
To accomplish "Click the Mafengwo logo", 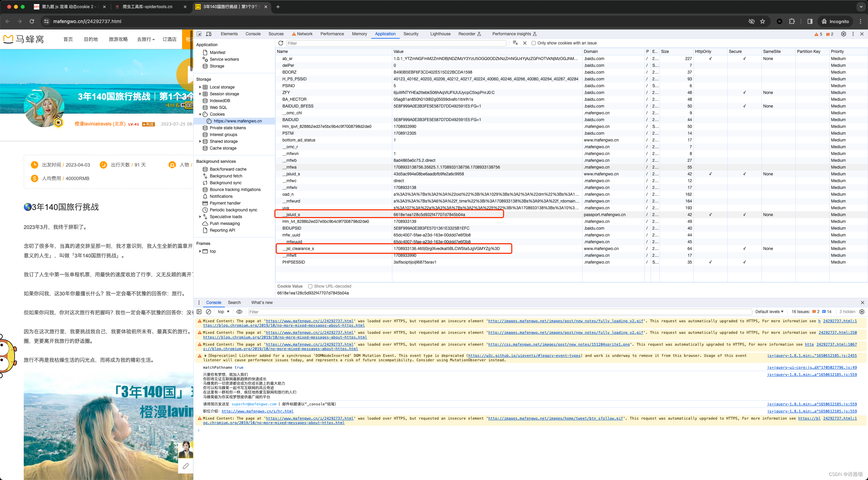I will (24, 39).
